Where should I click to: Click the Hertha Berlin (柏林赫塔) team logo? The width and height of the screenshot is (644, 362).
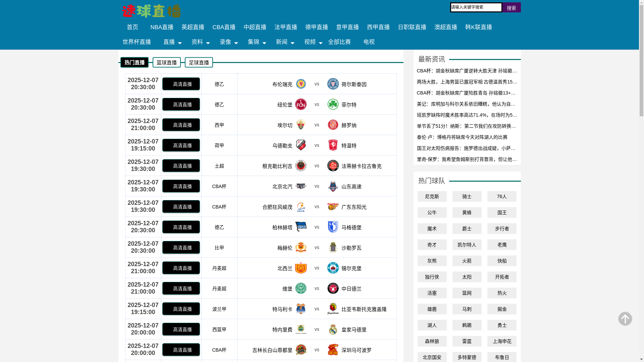tap(301, 227)
